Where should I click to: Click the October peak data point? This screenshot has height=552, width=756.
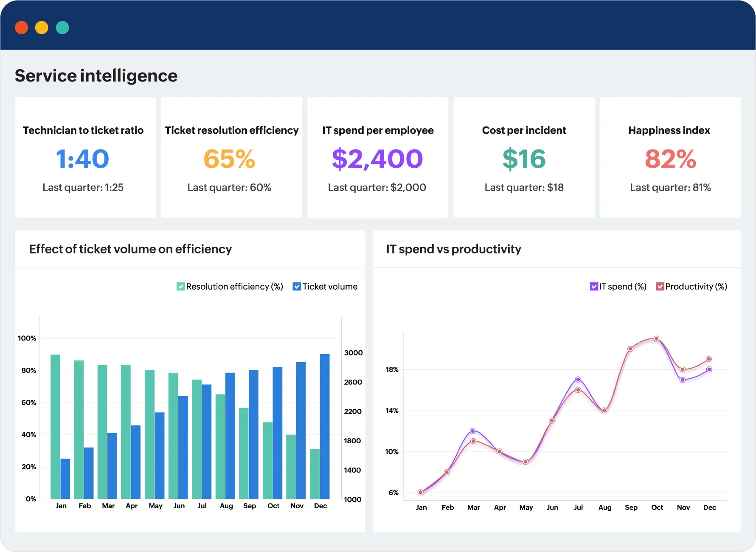(x=656, y=339)
